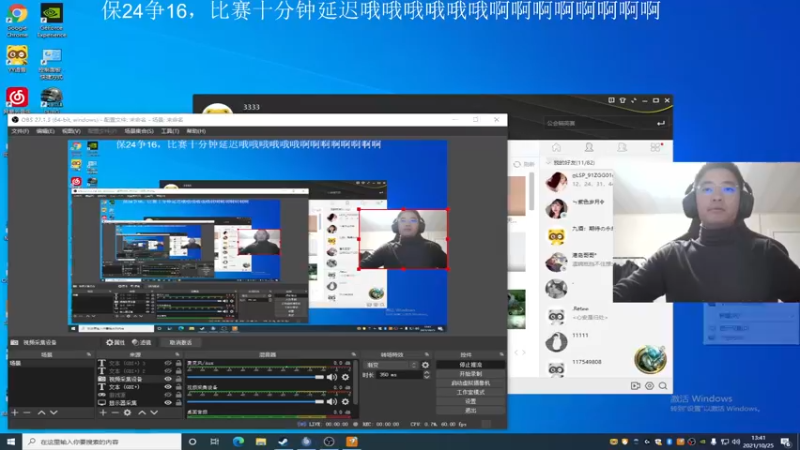Viewport: 800px width, 450px height.
Task: Add a new source with Sources plus icon
Action: (x=103, y=412)
